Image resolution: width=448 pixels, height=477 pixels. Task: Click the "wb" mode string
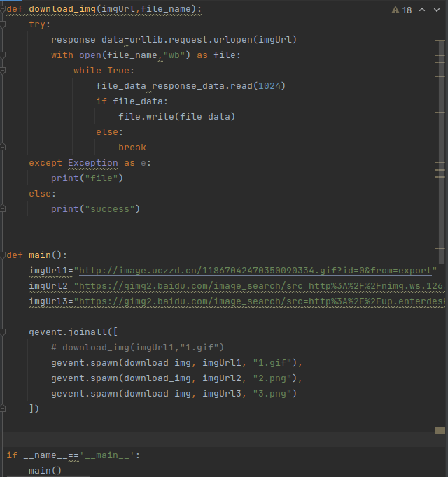174,55
